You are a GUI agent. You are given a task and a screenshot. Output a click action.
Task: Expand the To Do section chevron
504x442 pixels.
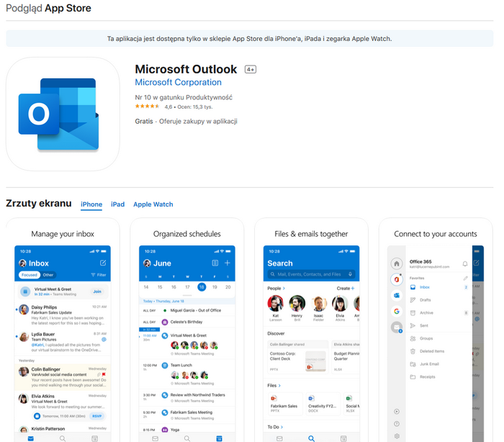(x=282, y=427)
